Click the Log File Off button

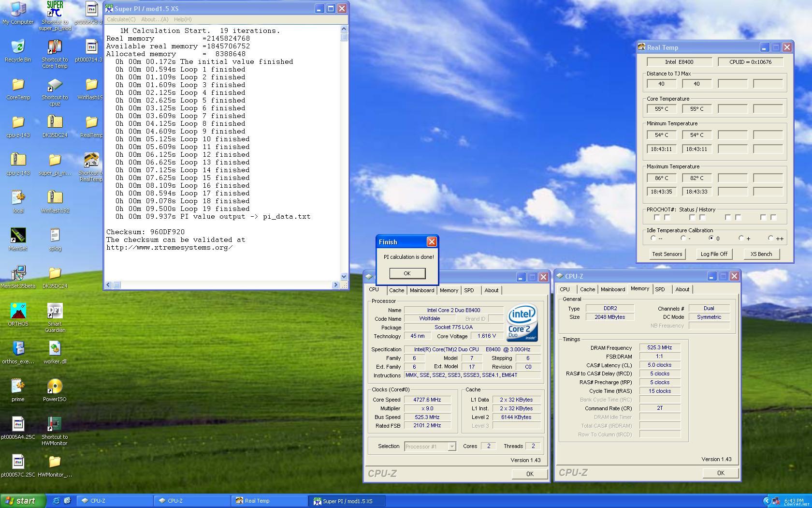[714, 254]
